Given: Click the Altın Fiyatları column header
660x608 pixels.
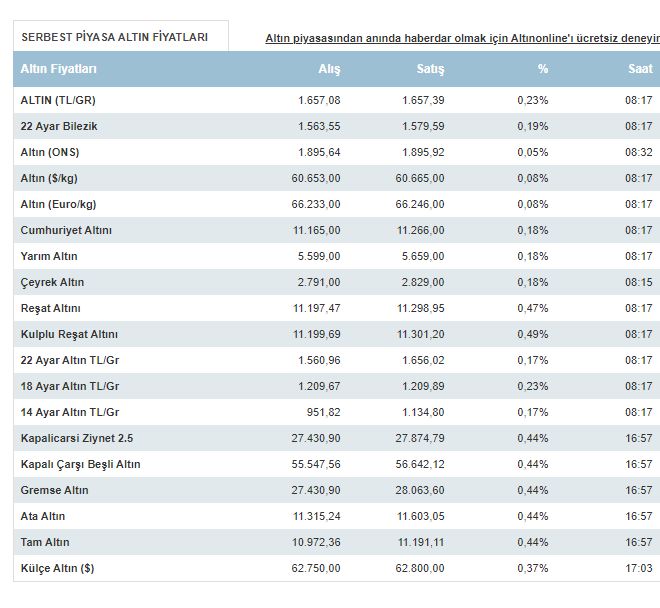Looking at the screenshot, I should 59,69.
